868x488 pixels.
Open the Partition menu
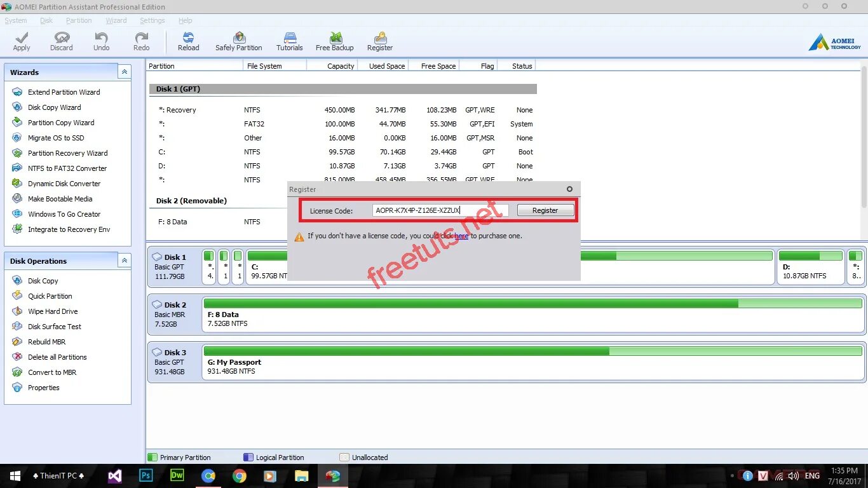[x=79, y=20]
